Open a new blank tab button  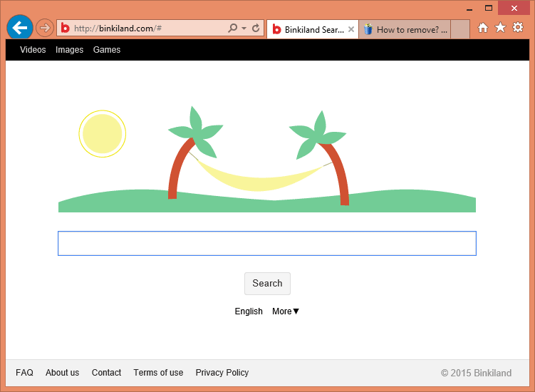[x=460, y=29]
